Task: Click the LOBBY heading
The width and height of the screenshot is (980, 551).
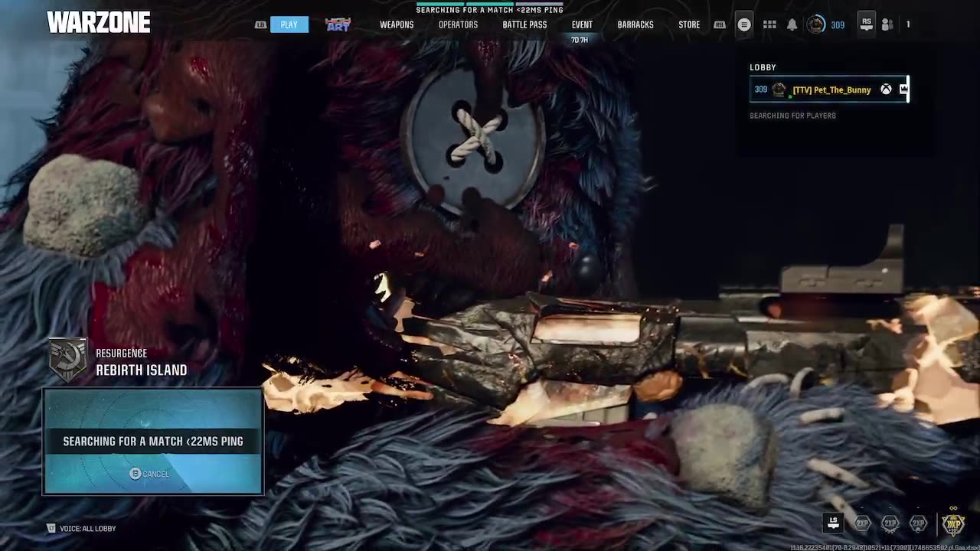Action: pos(763,67)
